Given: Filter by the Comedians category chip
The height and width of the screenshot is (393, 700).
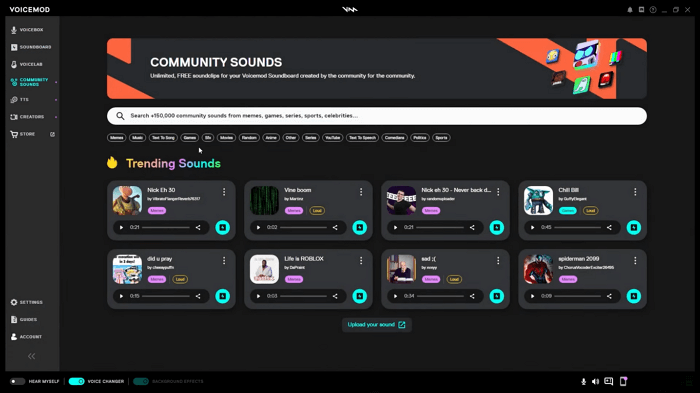Looking at the screenshot, I should [395, 138].
